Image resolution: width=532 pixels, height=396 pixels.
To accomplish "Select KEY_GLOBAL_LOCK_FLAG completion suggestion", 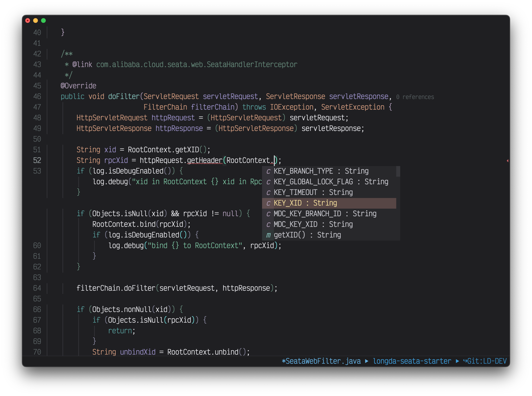I will pyautogui.click(x=329, y=182).
